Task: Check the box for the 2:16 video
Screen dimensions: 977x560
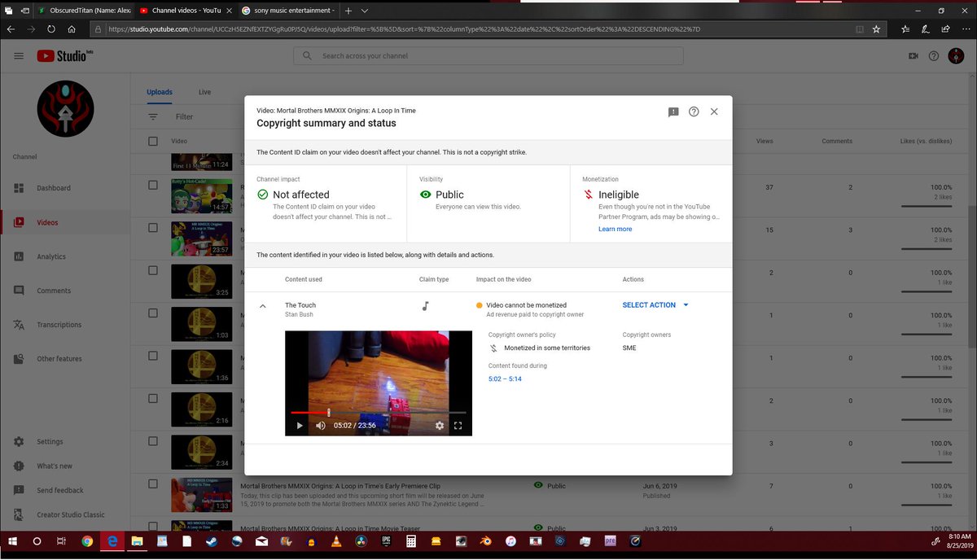Action: (153, 399)
